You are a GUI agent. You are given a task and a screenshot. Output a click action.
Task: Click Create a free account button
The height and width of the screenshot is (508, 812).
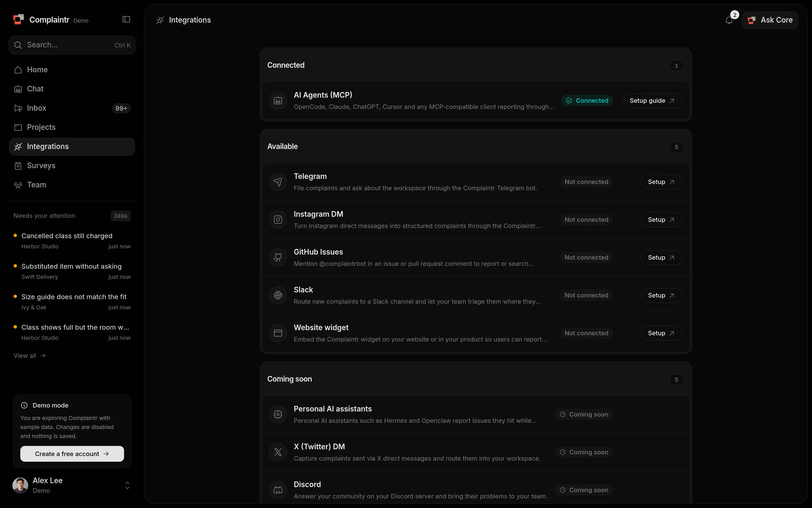(72, 454)
